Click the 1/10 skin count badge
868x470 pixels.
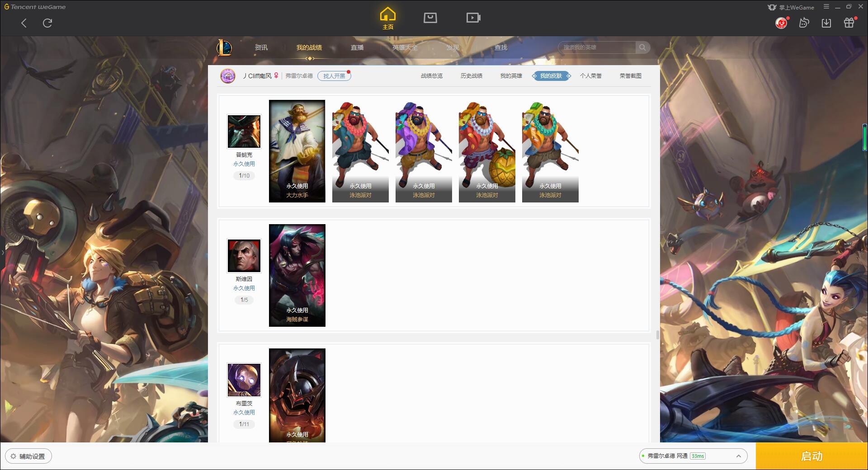[244, 176]
